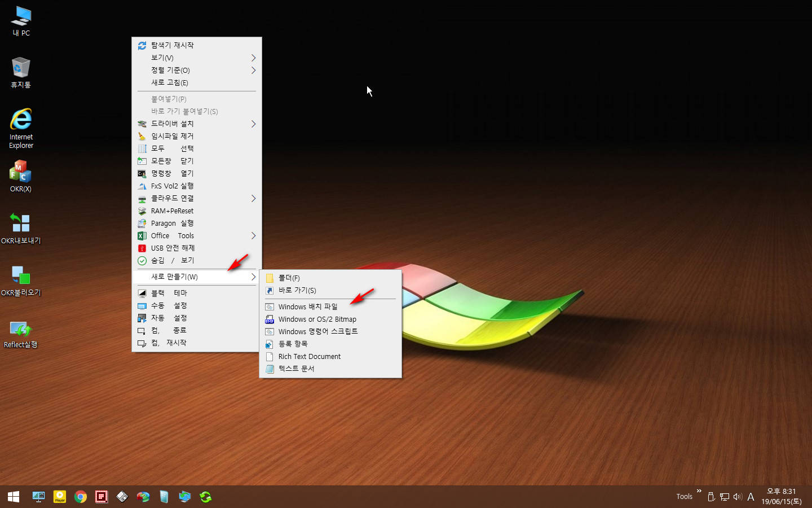Expand the Tools toolbar chevron

pos(699,491)
